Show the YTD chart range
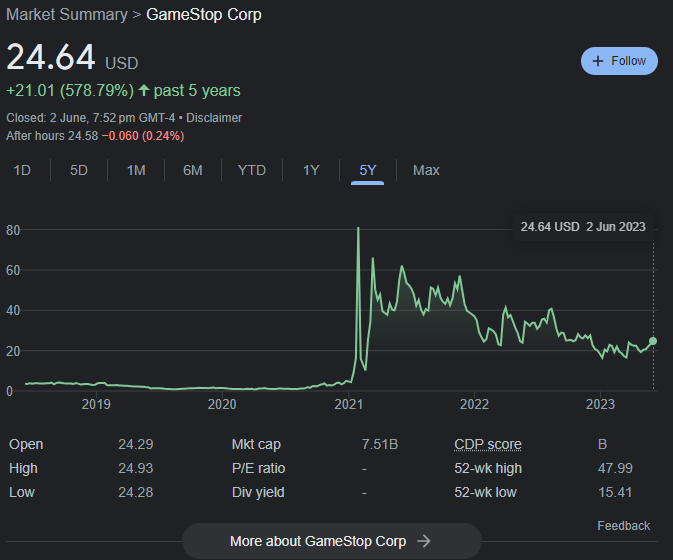This screenshot has width=673, height=560. click(252, 170)
